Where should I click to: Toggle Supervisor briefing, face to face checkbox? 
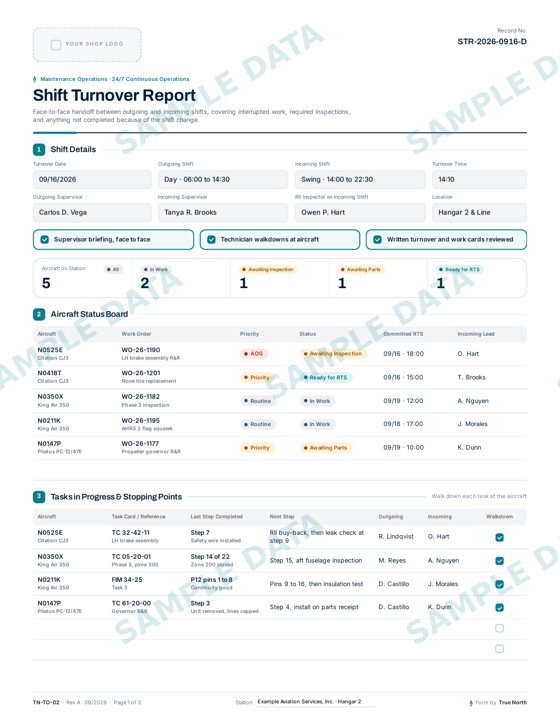(45, 240)
